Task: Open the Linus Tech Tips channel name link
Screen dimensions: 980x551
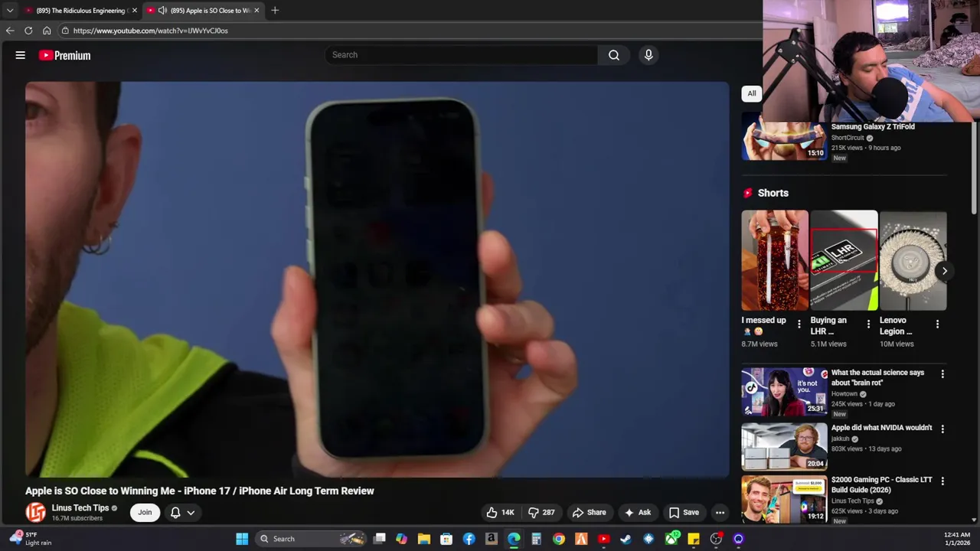Action: coord(80,508)
